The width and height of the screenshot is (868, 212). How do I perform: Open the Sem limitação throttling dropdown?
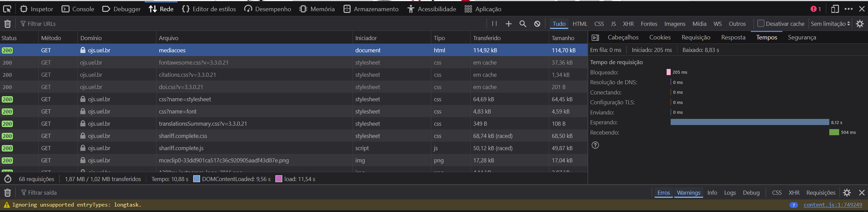[830, 24]
